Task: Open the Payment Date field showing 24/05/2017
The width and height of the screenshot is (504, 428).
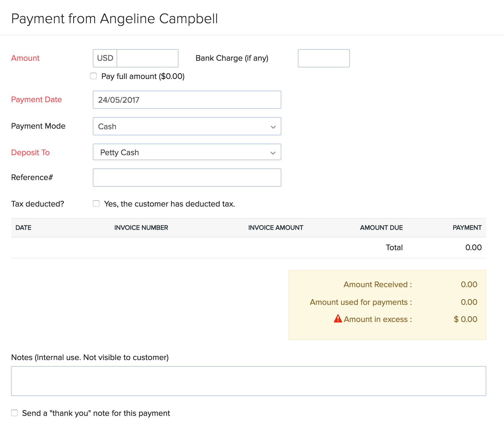Action: [187, 100]
